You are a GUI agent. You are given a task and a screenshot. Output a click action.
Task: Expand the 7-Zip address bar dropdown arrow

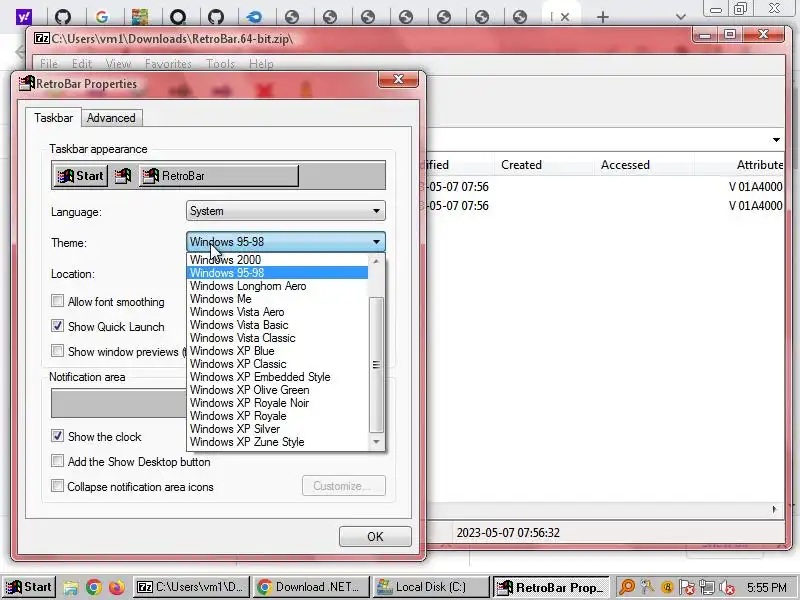coord(776,140)
